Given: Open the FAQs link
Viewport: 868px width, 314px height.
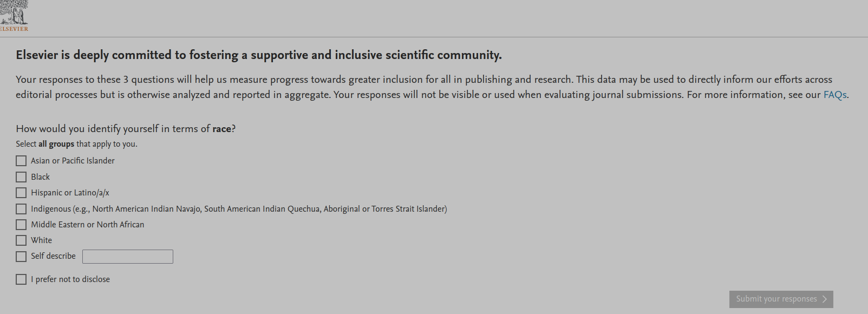Looking at the screenshot, I should (x=835, y=95).
